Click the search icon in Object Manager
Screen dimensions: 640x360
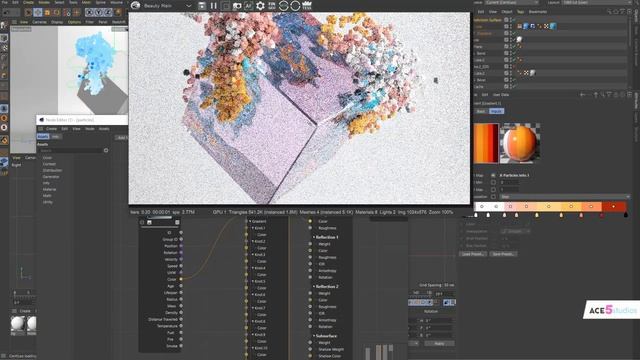(x=609, y=12)
